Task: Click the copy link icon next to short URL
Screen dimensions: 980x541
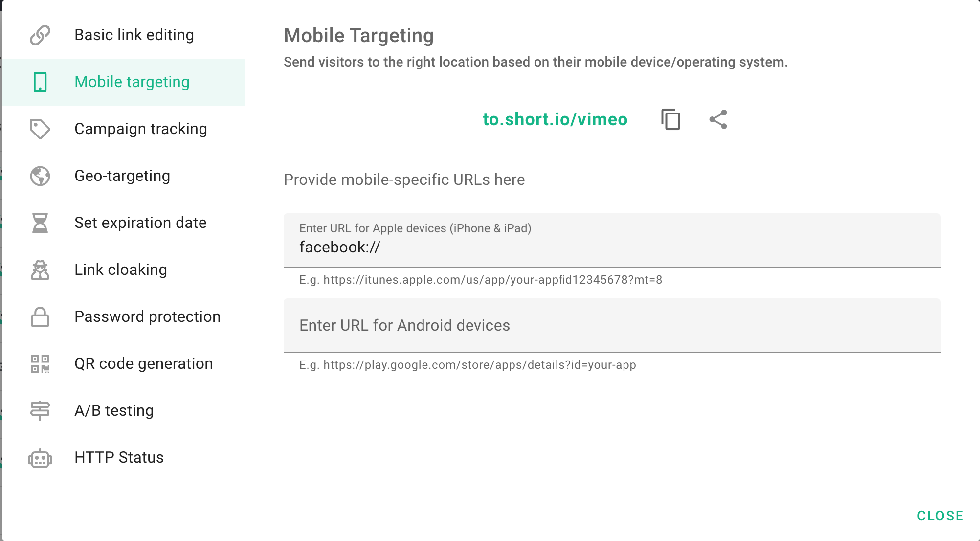Action: pyautogui.click(x=670, y=119)
